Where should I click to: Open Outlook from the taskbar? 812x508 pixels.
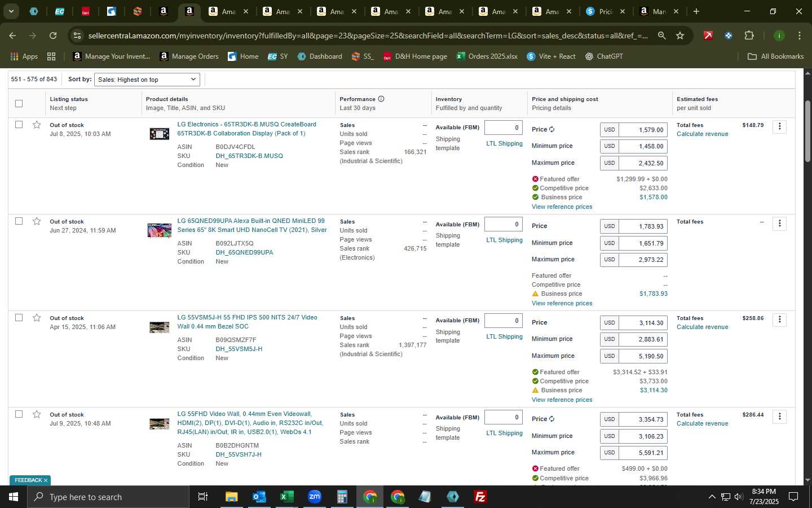pos(259,497)
